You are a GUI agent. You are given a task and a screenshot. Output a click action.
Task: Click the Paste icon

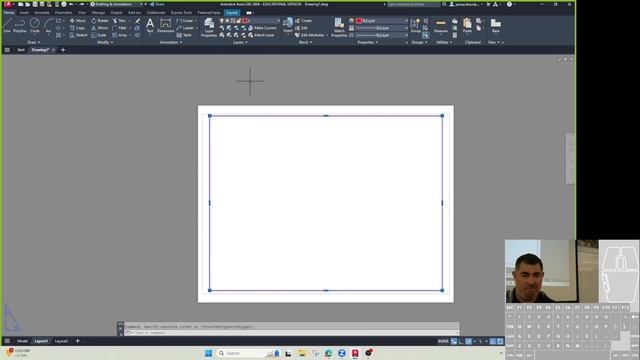pyautogui.click(x=467, y=25)
